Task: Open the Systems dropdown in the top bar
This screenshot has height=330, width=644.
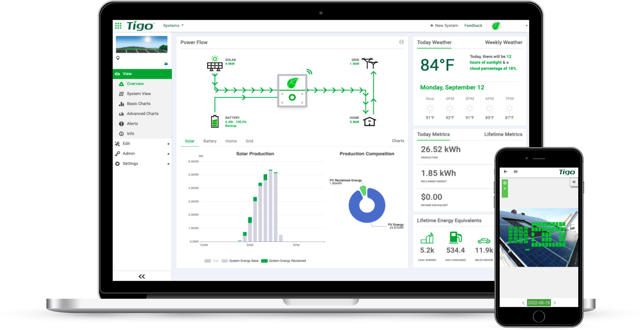Action: coord(172,25)
